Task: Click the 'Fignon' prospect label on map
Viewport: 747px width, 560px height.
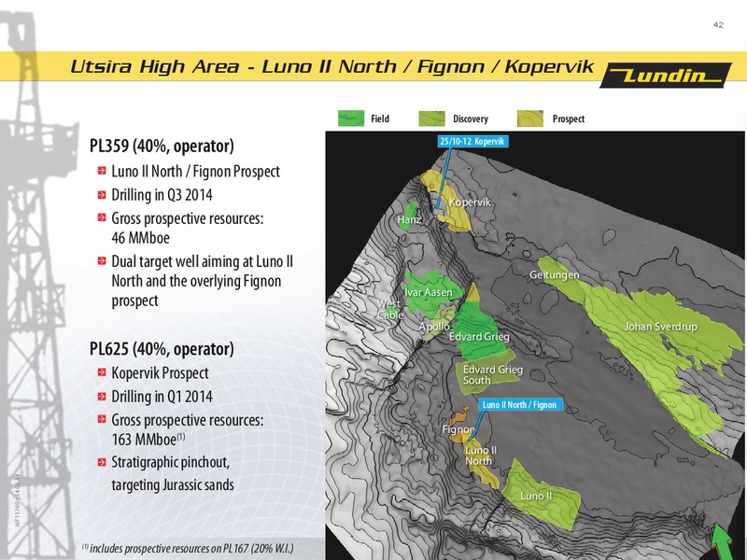Action: (458, 429)
